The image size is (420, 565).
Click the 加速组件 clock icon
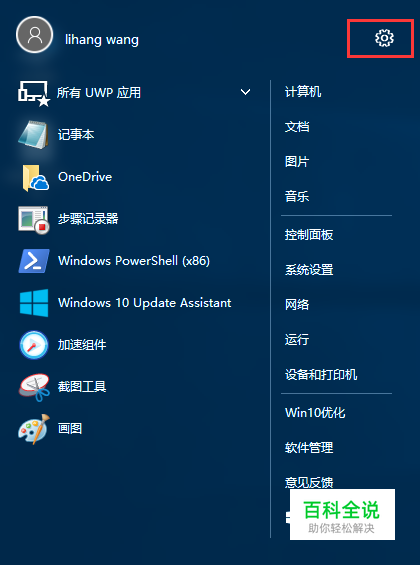(x=34, y=345)
